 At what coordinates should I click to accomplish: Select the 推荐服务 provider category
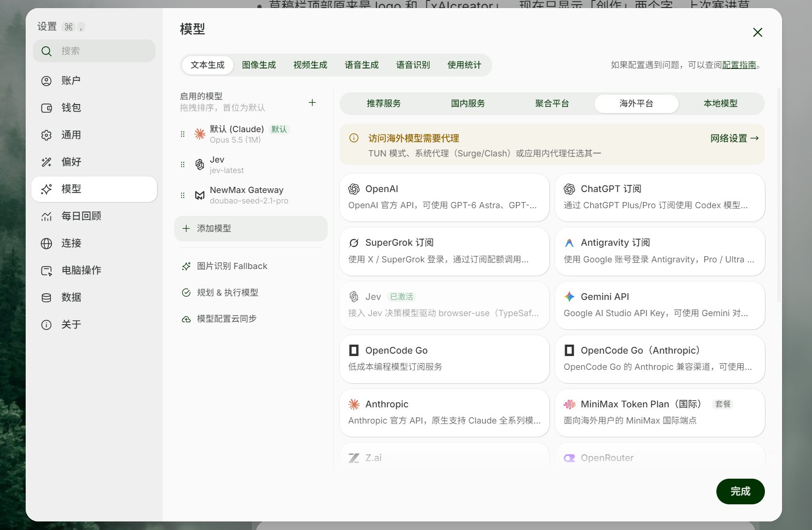point(384,104)
